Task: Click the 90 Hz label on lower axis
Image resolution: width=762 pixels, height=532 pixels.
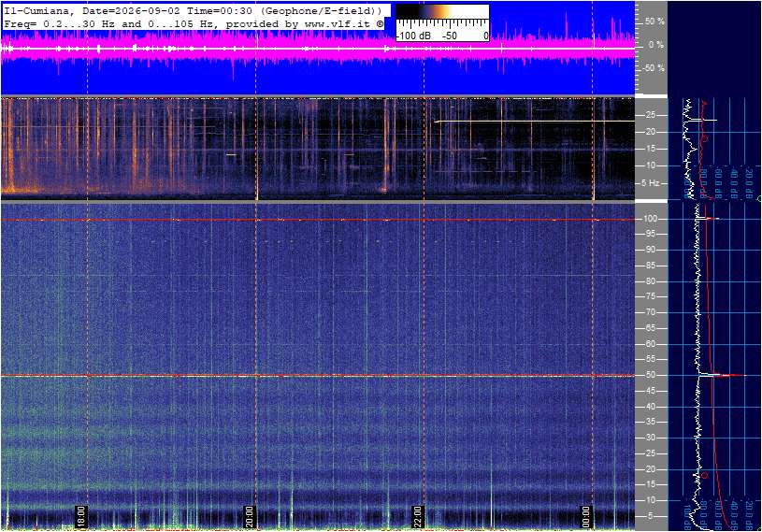Action: [x=650, y=250]
